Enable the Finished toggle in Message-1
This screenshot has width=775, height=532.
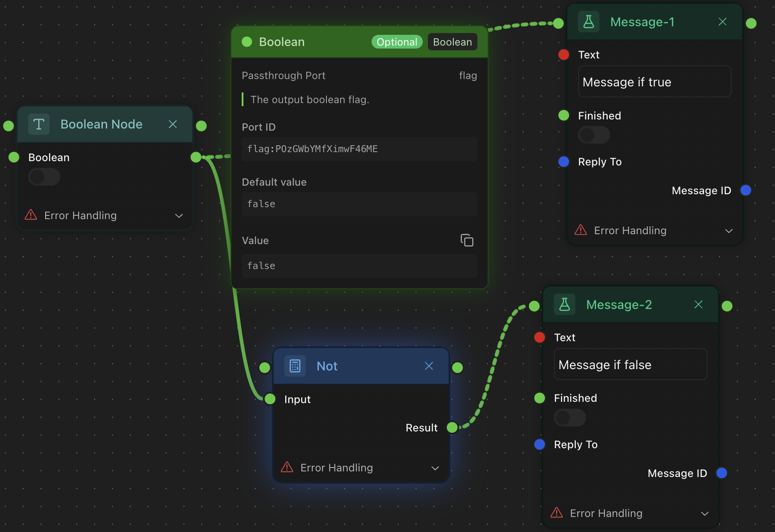pyautogui.click(x=594, y=135)
